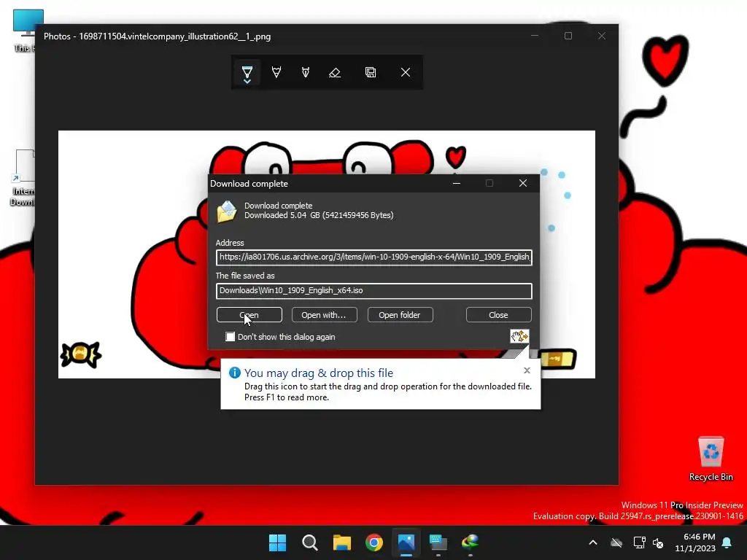Screen dimensions: 747x560
Task: Click the Open folder button
Action: 400,315
